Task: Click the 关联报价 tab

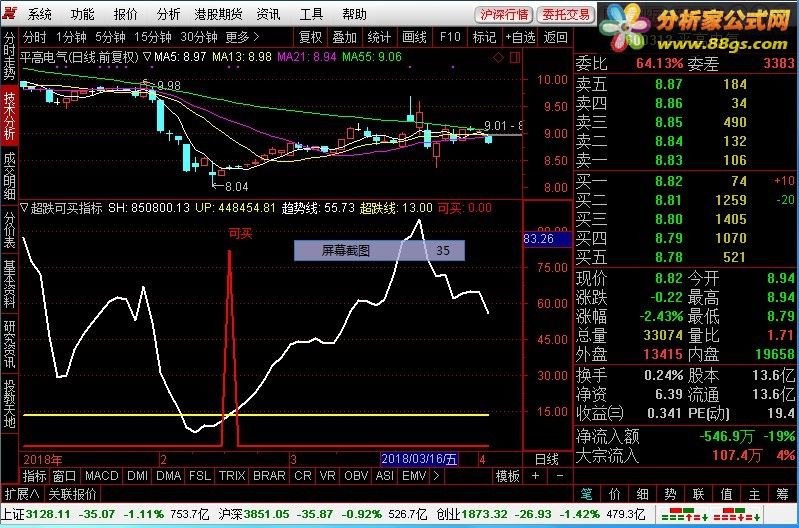Action: (x=73, y=494)
